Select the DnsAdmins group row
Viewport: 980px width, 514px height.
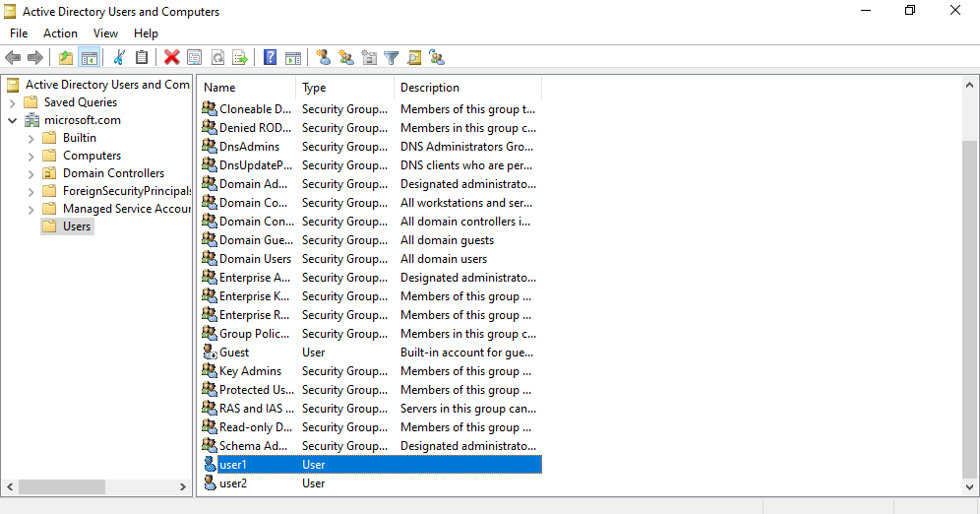371,147
